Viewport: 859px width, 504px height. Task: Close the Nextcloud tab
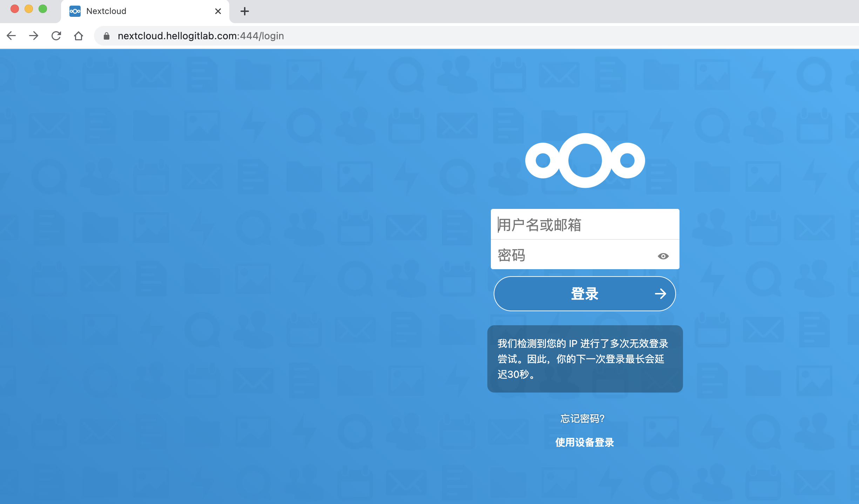click(218, 11)
